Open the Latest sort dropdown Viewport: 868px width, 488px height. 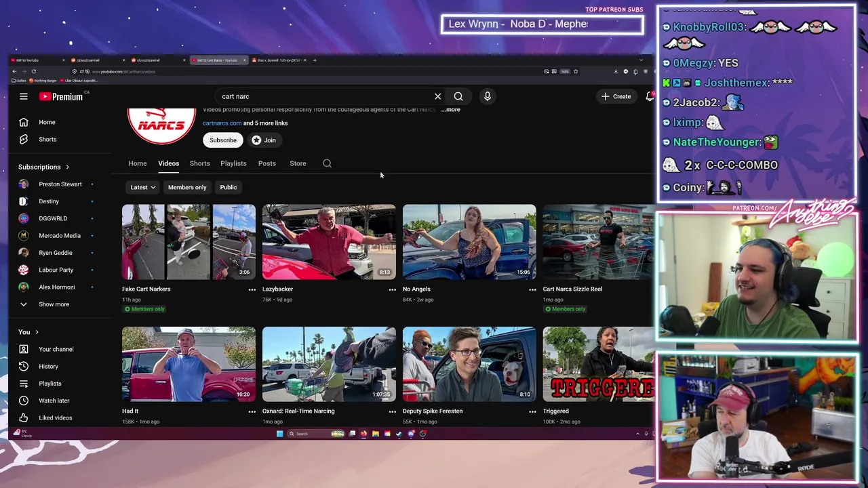[x=143, y=187]
